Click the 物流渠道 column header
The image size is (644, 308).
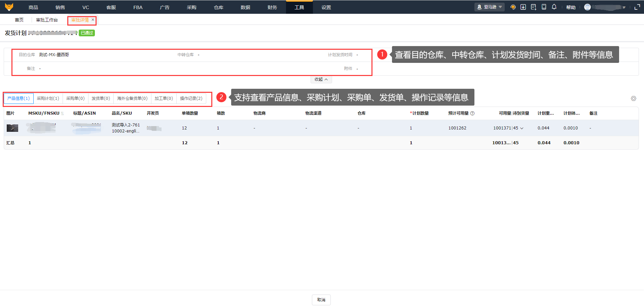[x=313, y=113]
